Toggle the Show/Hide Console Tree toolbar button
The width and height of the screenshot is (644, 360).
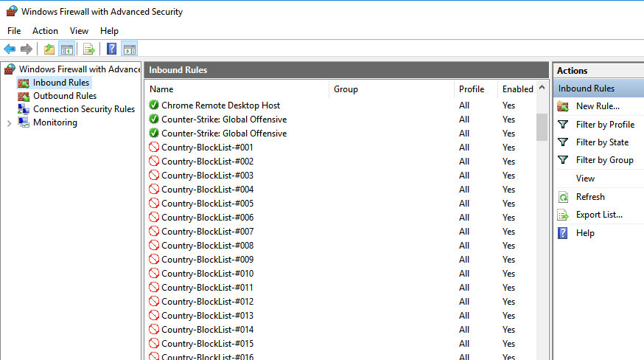point(66,49)
